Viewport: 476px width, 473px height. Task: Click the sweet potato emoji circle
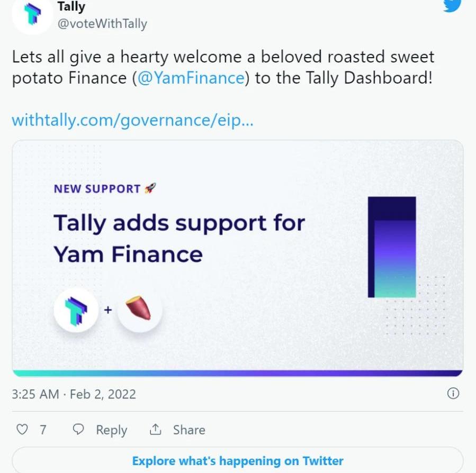point(139,310)
